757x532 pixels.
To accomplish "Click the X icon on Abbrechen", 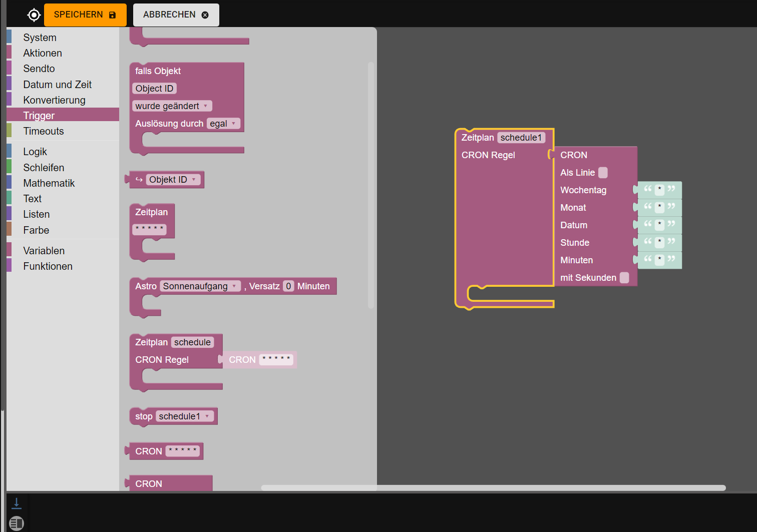I will (205, 15).
